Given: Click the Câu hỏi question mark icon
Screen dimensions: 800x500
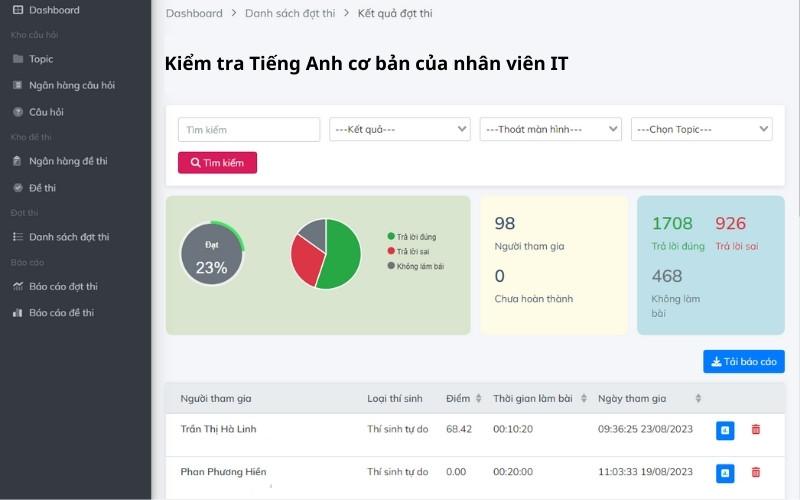Looking at the screenshot, I should 18,112.
